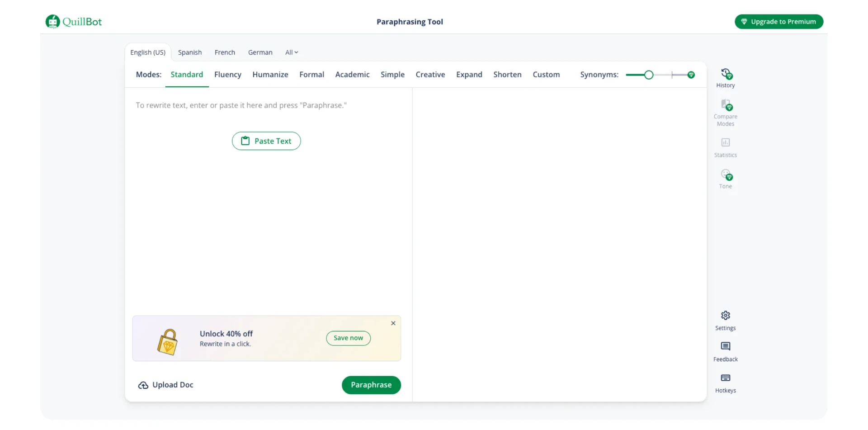Select Fluency mode
Viewport: 868px width, 430px height.
[228, 75]
